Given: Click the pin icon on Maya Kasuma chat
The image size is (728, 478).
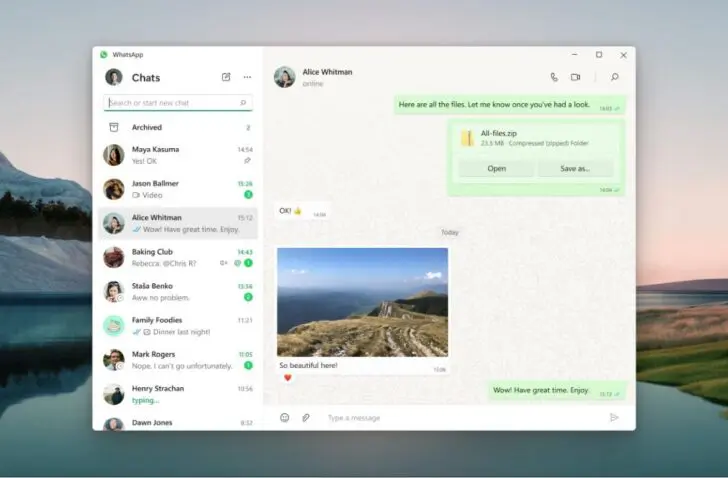Looking at the screenshot, I should pos(247,161).
